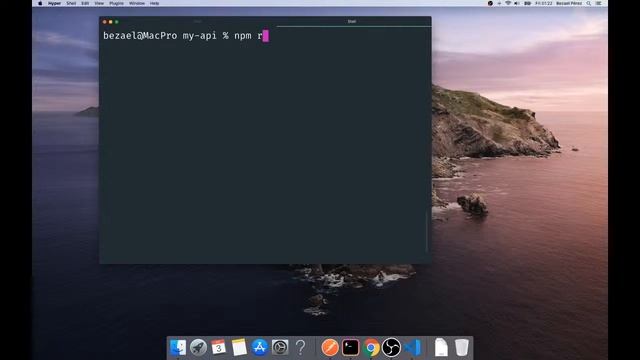Screen dimensions: 640x360
Task: Click the volume icon in menu bar
Action: (x=517, y=3)
